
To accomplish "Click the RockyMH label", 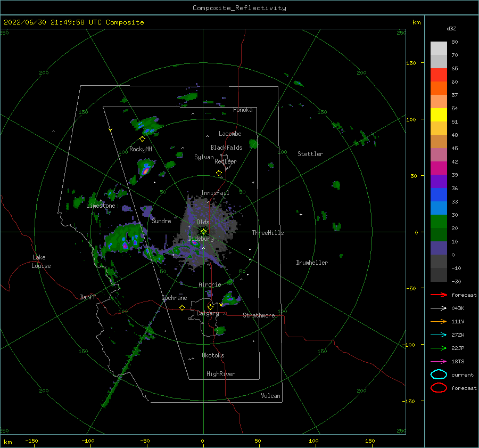I will [x=141, y=149].
